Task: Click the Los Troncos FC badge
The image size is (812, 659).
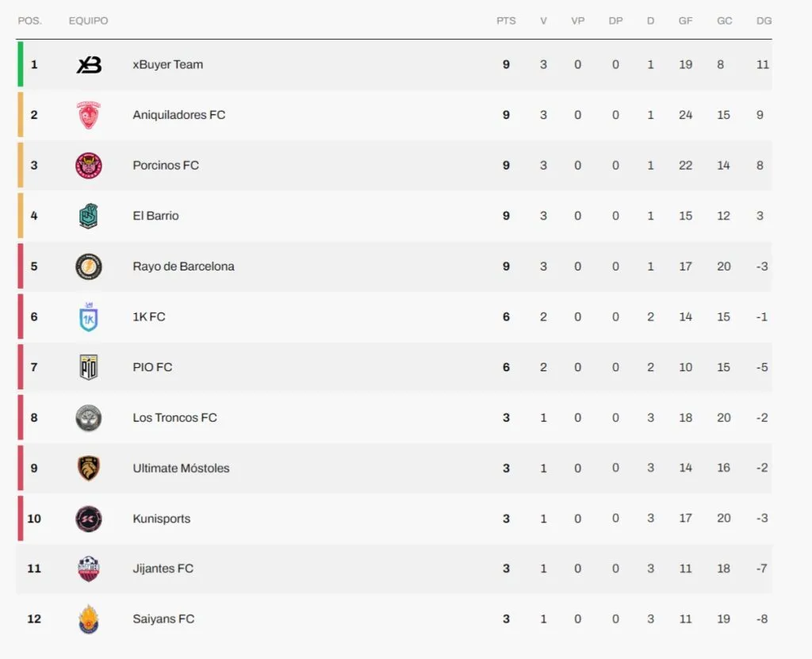Action: [x=88, y=418]
